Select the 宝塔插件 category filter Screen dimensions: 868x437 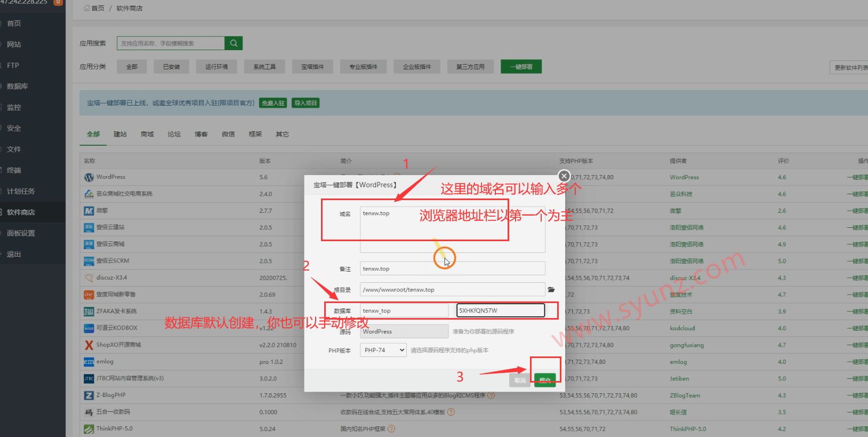tap(312, 67)
